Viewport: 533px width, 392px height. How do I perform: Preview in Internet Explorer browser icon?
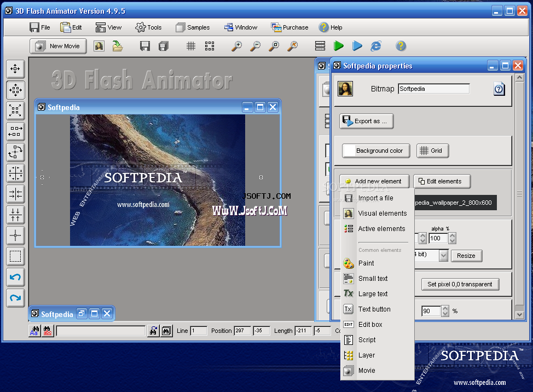click(375, 46)
